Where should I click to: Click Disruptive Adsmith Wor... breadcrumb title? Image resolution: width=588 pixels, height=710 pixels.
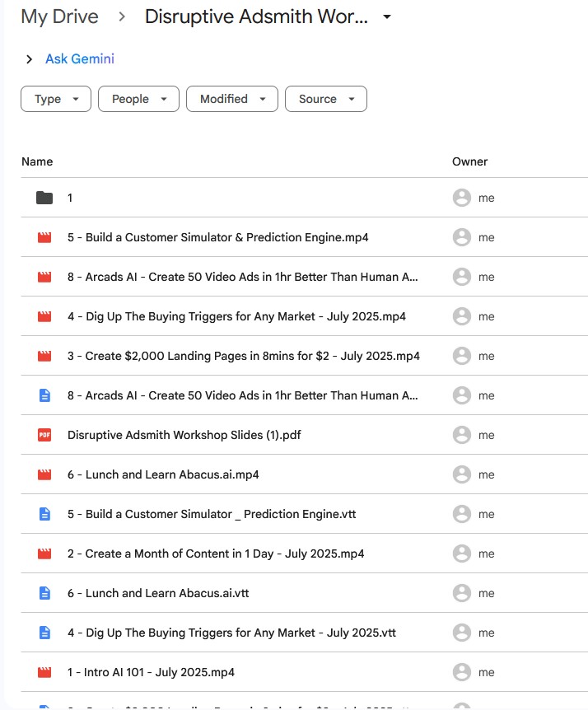256,16
